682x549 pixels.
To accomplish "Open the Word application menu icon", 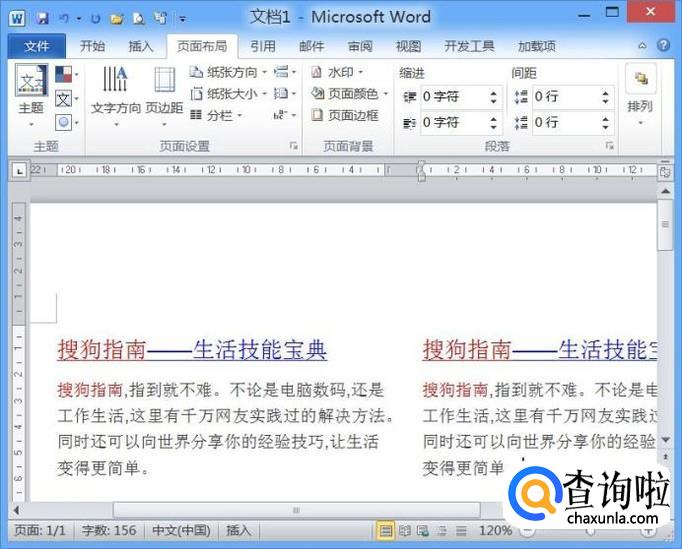I will click(17, 18).
